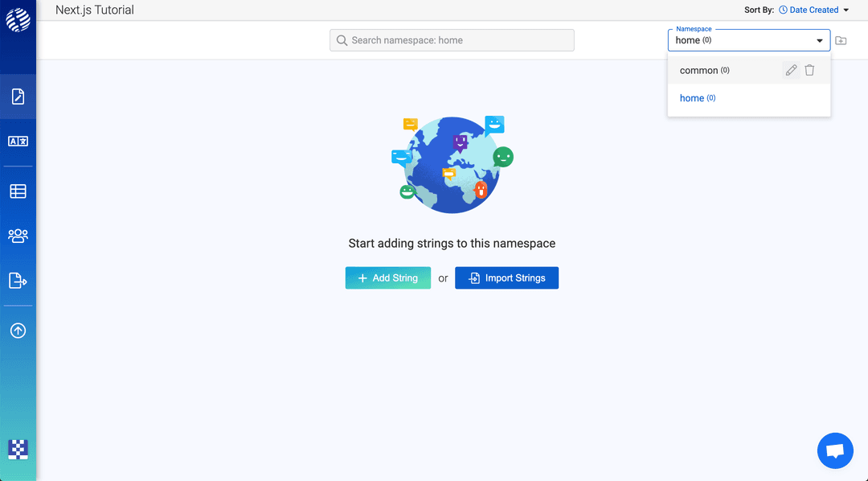Delete the common namespace via the trash icon
Viewport: 868px width, 481px height.
809,70
